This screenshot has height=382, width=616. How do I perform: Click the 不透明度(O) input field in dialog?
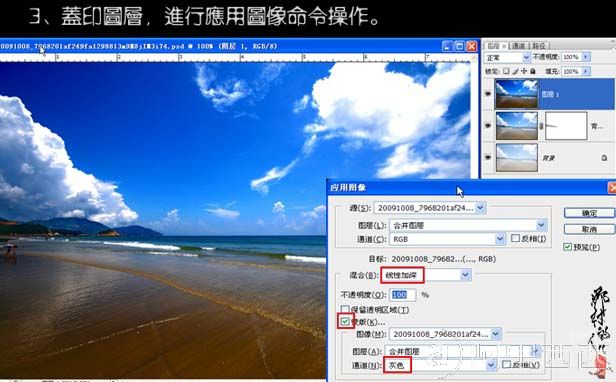402,294
